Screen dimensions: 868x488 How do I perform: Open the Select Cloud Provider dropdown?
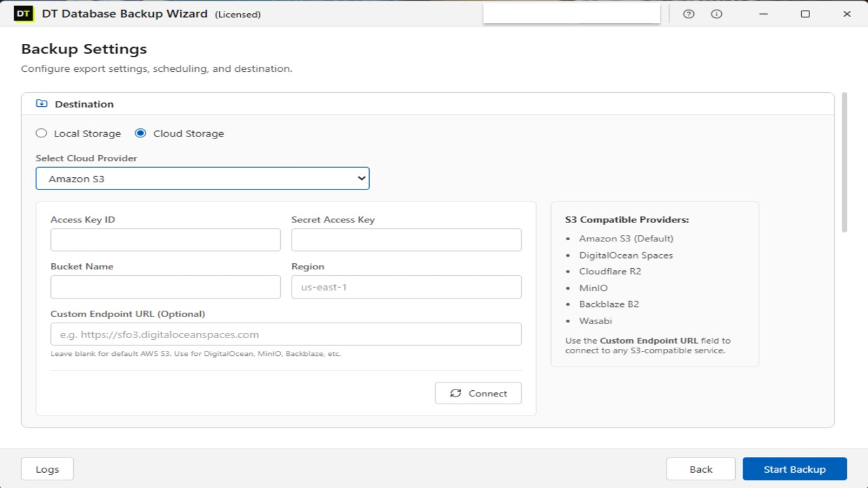(x=202, y=179)
